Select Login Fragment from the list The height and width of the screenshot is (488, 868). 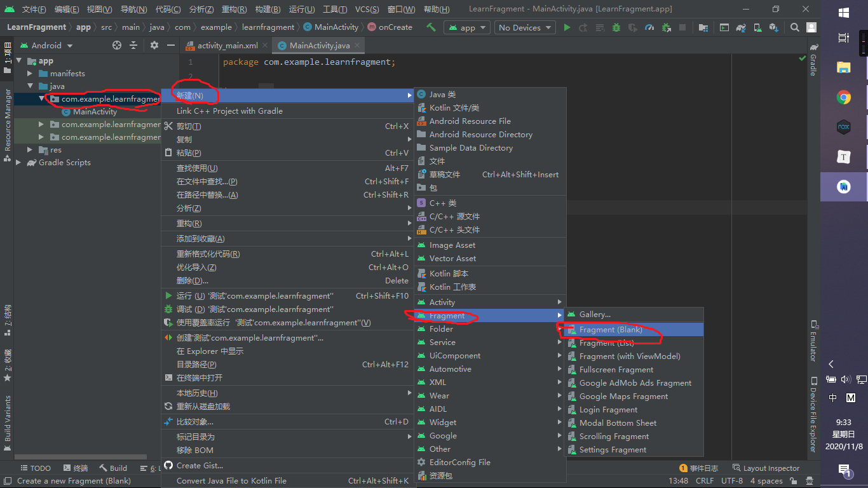click(x=634, y=410)
